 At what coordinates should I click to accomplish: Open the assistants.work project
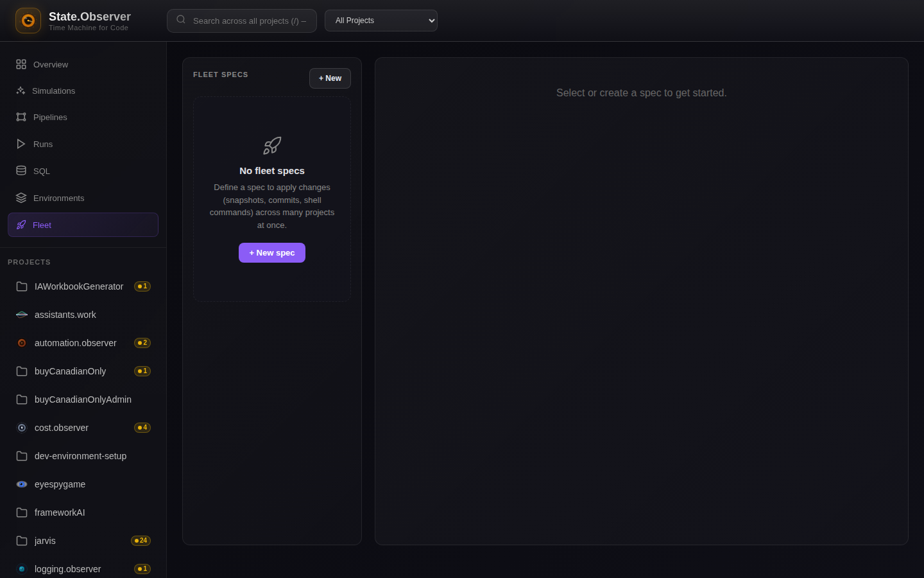click(x=83, y=315)
